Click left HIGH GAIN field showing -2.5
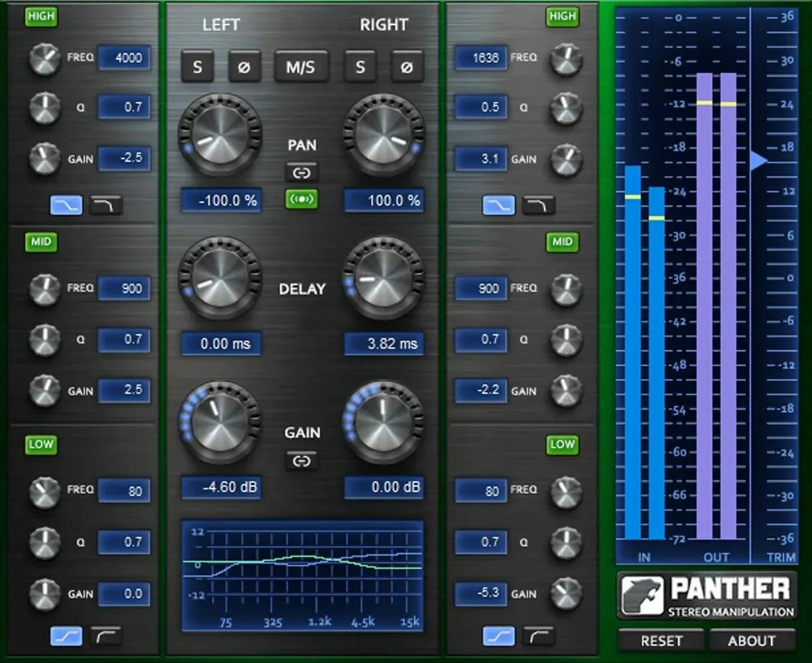812x663 pixels. point(125,158)
